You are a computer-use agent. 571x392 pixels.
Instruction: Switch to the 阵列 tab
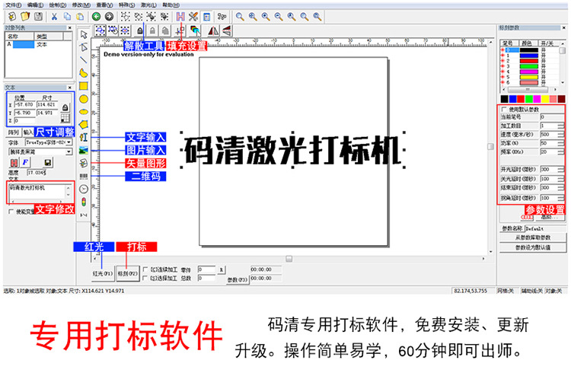pos(14,132)
